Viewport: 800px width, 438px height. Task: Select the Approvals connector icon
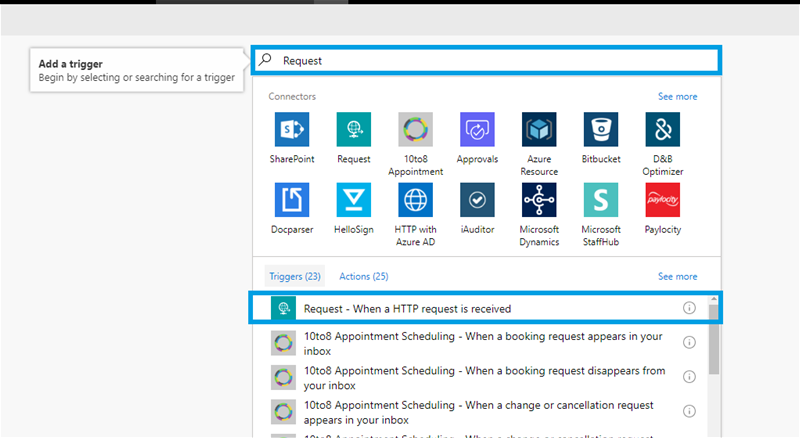(477, 130)
